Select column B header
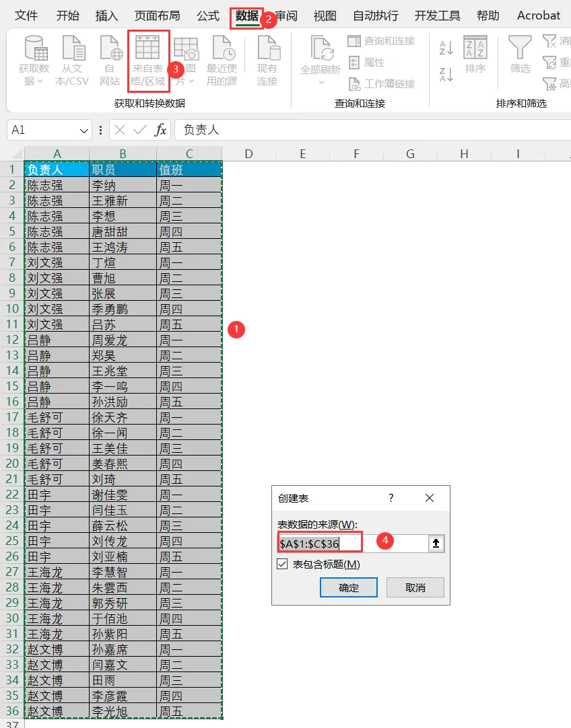The height and width of the screenshot is (728, 571). [123, 153]
